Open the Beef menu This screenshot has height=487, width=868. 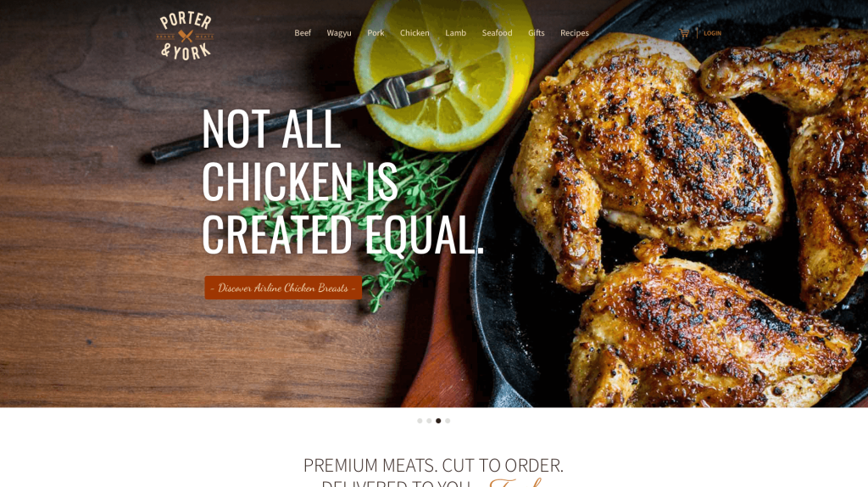click(303, 33)
